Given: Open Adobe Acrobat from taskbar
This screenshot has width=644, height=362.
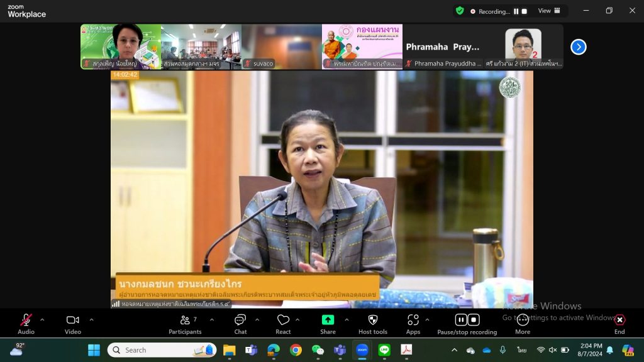Looking at the screenshot, I should point(406,350).
